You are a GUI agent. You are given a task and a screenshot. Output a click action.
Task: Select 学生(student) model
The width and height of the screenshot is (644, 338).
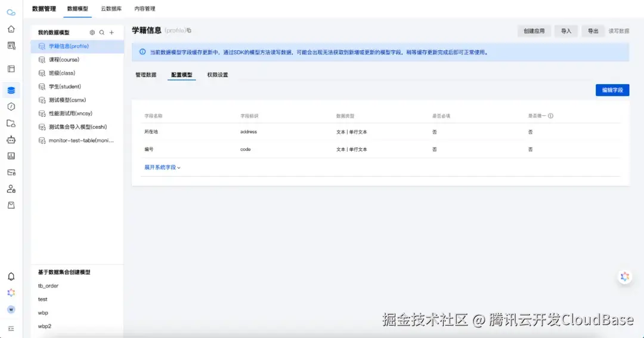click(77, 87)
